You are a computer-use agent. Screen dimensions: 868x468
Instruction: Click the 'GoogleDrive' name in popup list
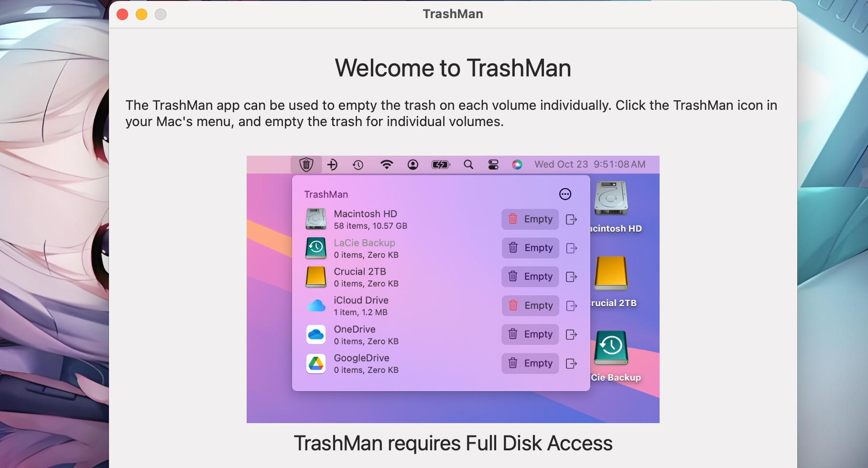361,358
